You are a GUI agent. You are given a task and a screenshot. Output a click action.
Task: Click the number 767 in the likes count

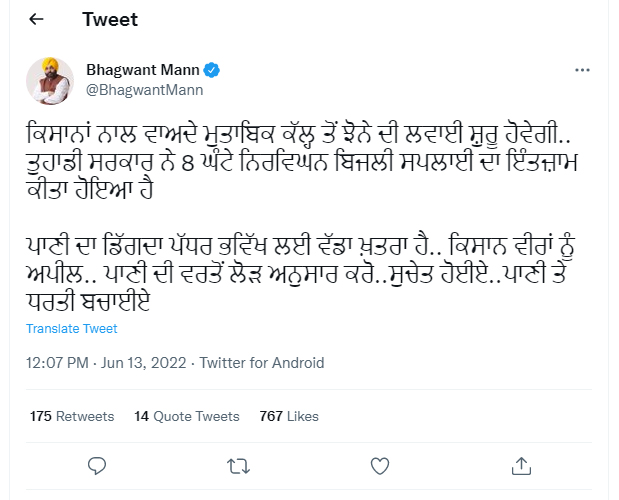click(x=271, y=416)
